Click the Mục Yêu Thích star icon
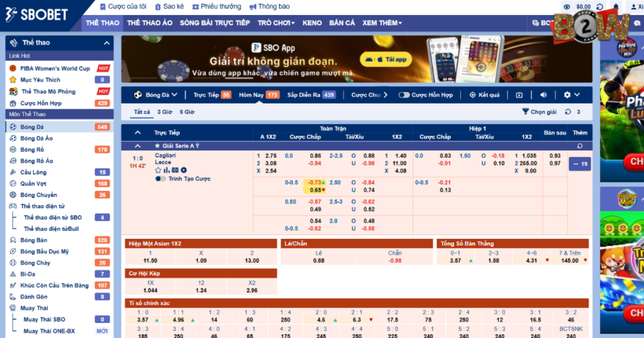 click(x=13, y=80)
